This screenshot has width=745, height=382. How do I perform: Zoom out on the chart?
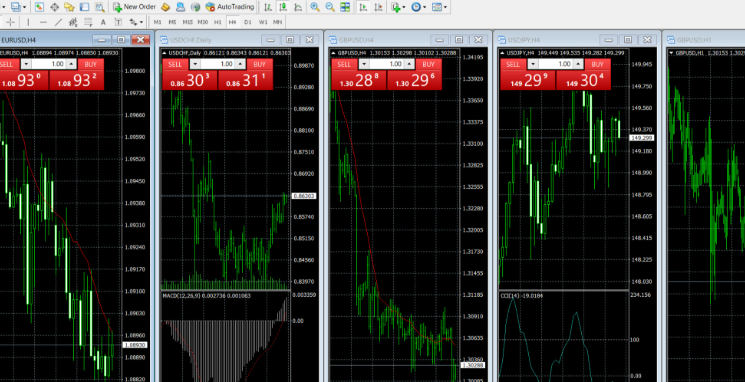[x=330, y=7]
